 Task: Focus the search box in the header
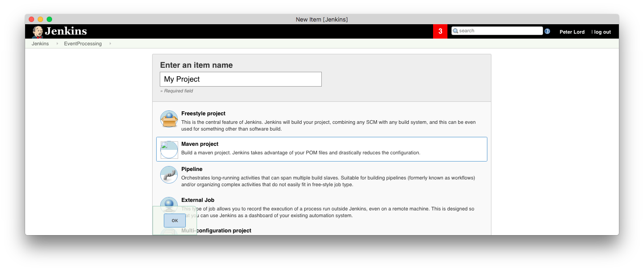point(497,31)
